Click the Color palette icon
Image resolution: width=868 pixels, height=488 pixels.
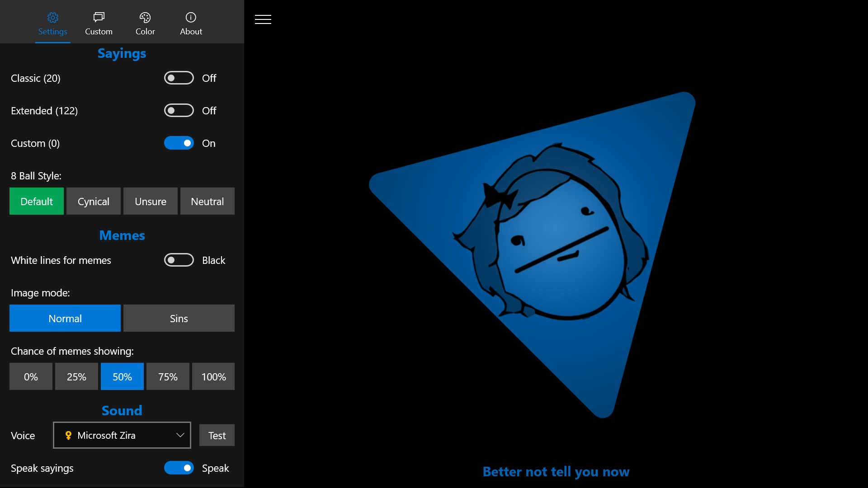145,18
